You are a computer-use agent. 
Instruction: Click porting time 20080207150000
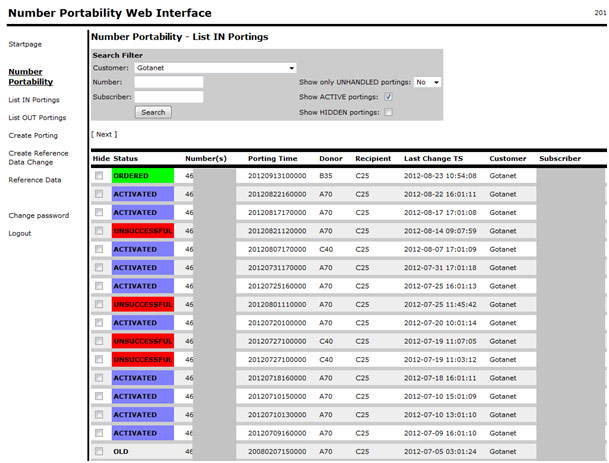click(x=277, y=452)
